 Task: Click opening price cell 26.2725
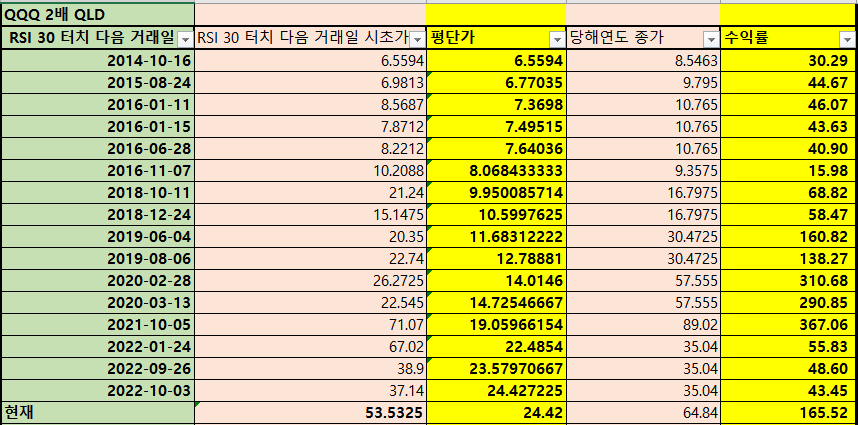point(310,281)
